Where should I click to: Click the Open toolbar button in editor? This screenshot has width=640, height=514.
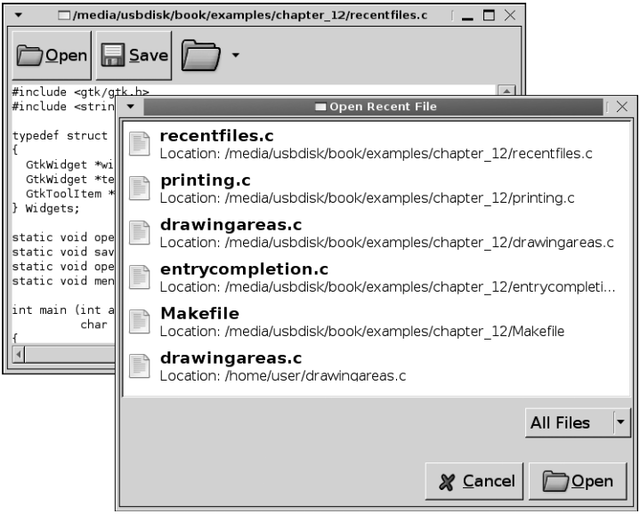52,56
